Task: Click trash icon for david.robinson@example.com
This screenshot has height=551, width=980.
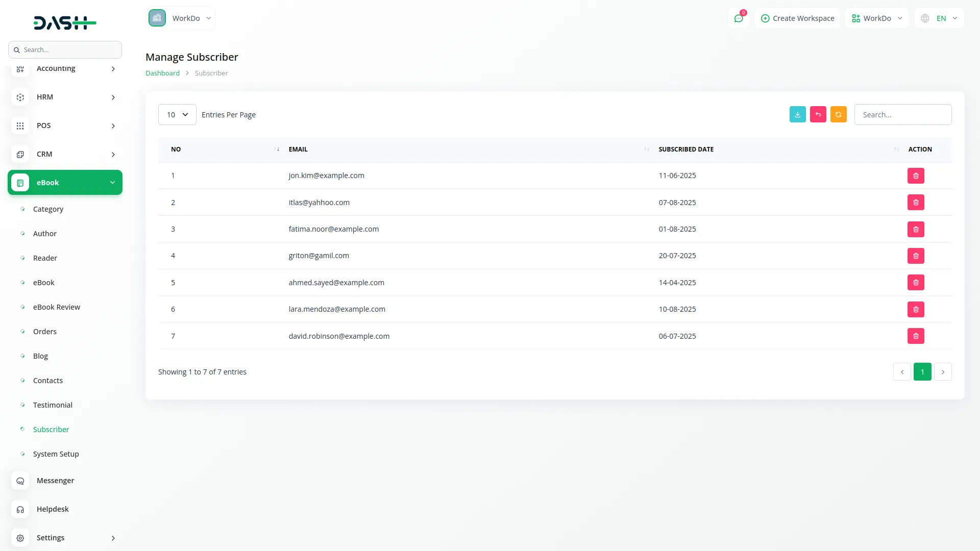Action: click(916, 336)
